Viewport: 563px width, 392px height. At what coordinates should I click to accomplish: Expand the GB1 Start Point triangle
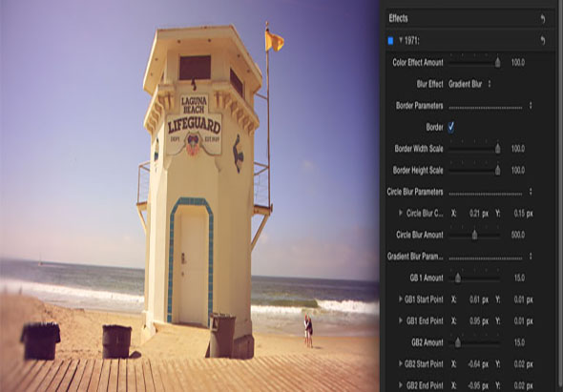(x=401, y=299)
